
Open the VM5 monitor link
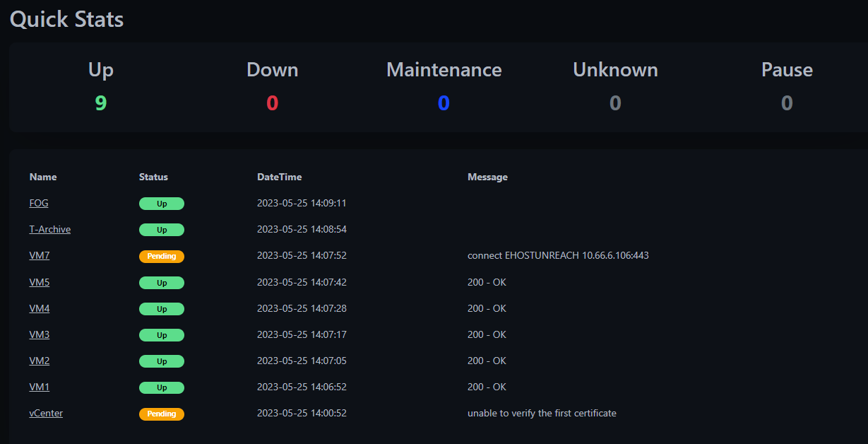tap(40, 283)
